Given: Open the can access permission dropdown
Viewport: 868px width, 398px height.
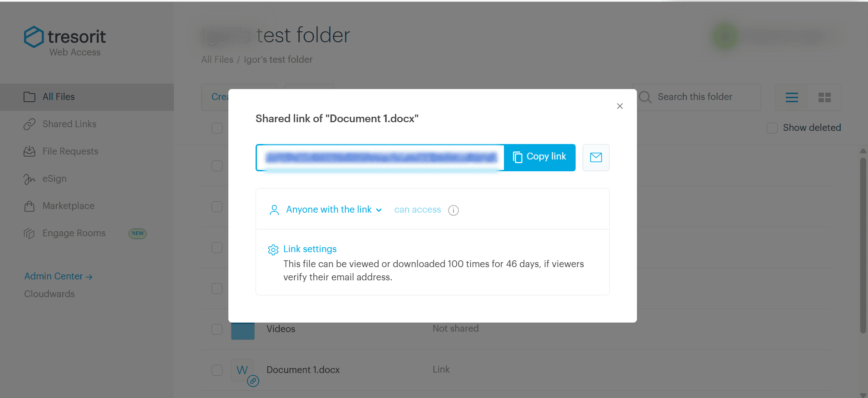Looking at the screenshot, I should coord(418,209).
